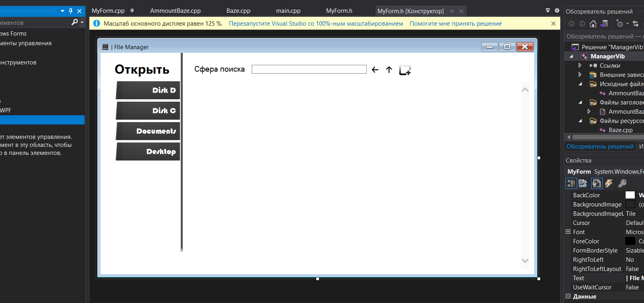Expand the Ссылки tree node

point(580,65)
